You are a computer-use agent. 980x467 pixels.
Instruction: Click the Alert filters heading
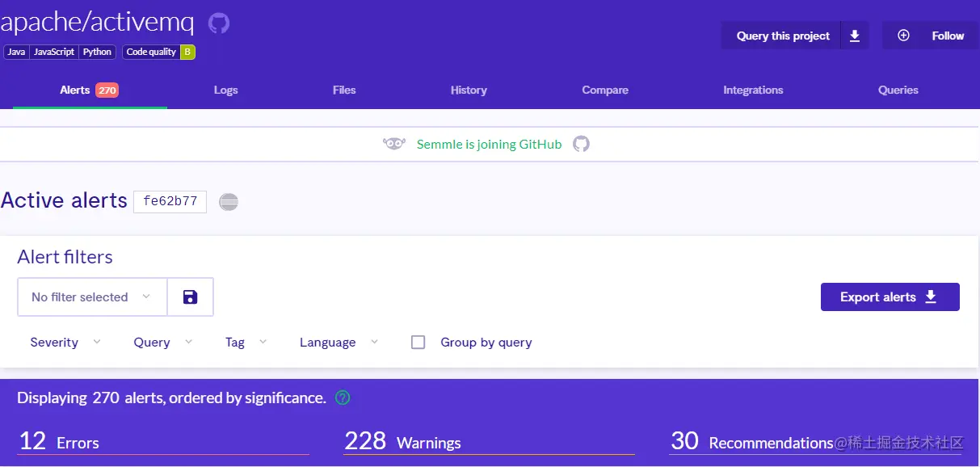pos(65,257)
